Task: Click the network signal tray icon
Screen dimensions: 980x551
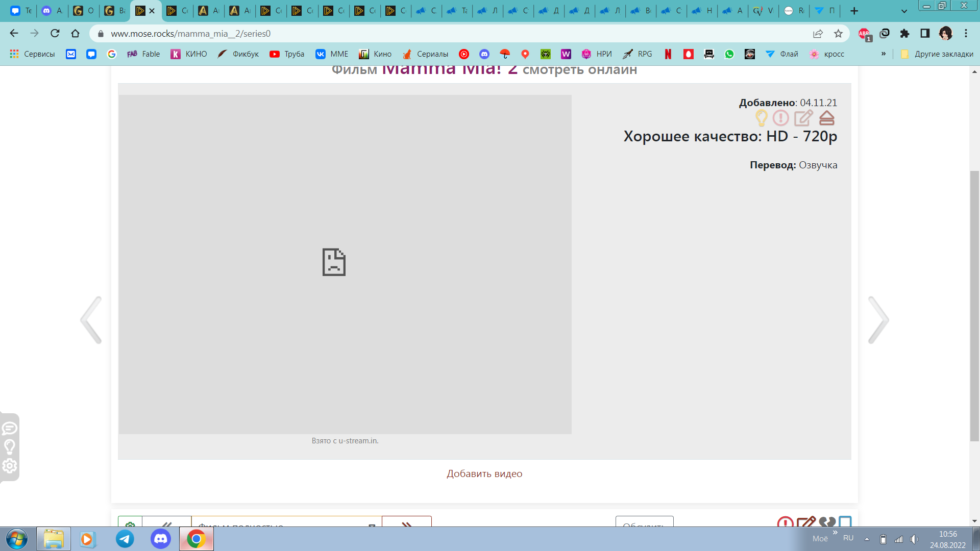Action: [899, 539]
